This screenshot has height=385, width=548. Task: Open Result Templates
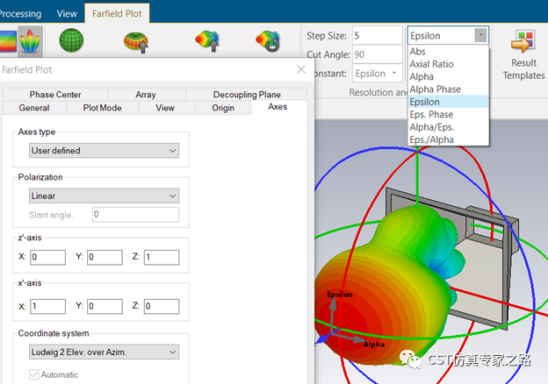pyautogui.click(x=524, y=55)
